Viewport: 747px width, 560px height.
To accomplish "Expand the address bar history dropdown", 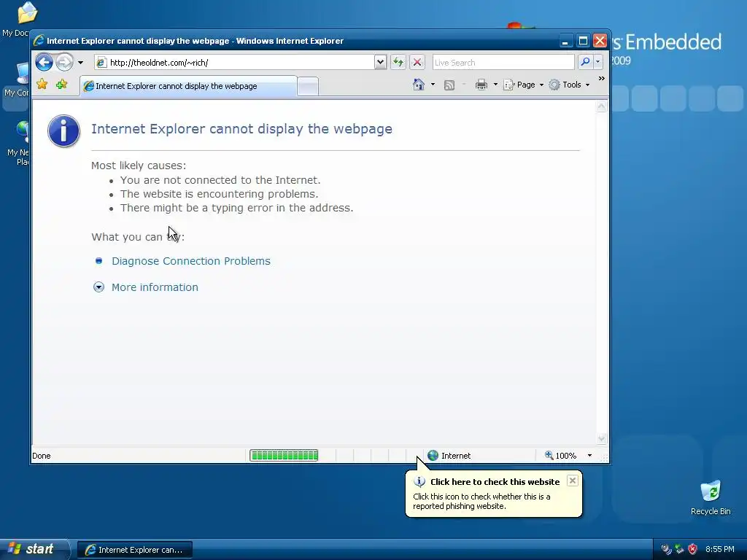I will [x=380, y=63].
